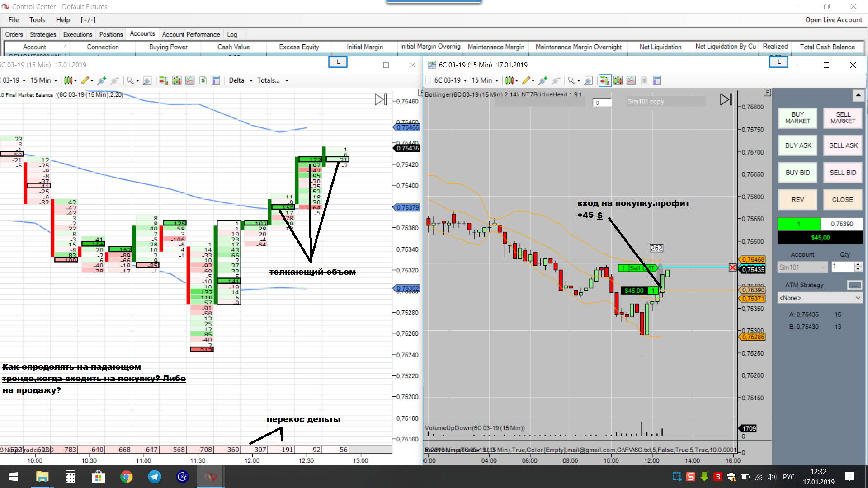Screen dimensions: 868x488
Task: Switch to the Positions tab
Action: 111,34
